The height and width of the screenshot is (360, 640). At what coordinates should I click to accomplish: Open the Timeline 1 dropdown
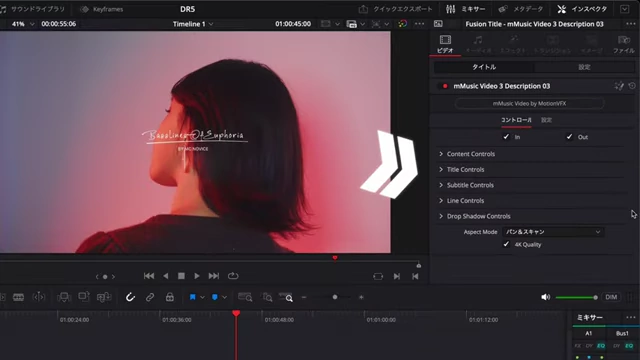point(193,24)
